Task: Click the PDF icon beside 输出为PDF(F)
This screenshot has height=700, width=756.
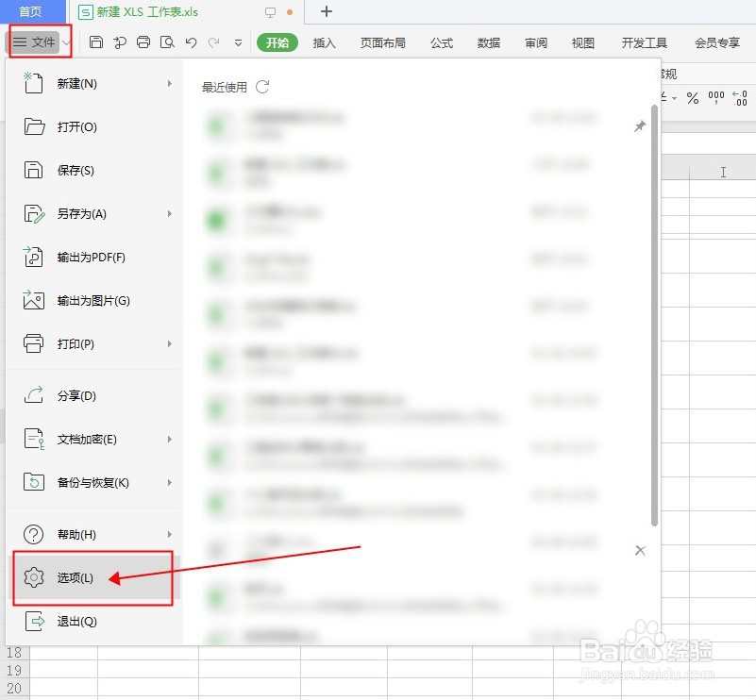Action: coord(33,257)
